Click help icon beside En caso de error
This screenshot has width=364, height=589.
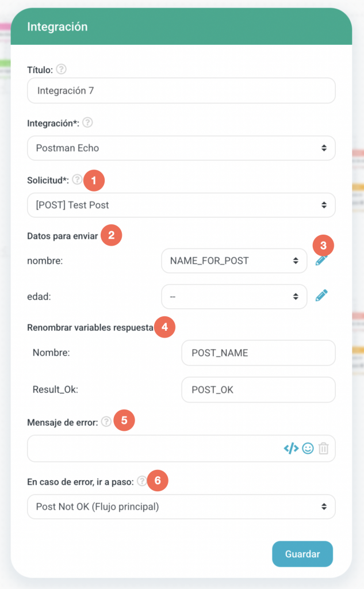pyautogui.click(x=141, y=481)
